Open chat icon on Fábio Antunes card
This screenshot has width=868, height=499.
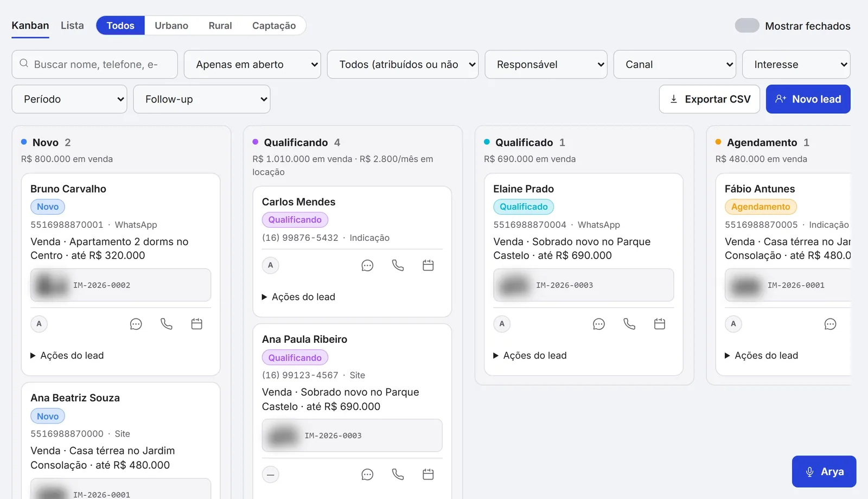830,324
